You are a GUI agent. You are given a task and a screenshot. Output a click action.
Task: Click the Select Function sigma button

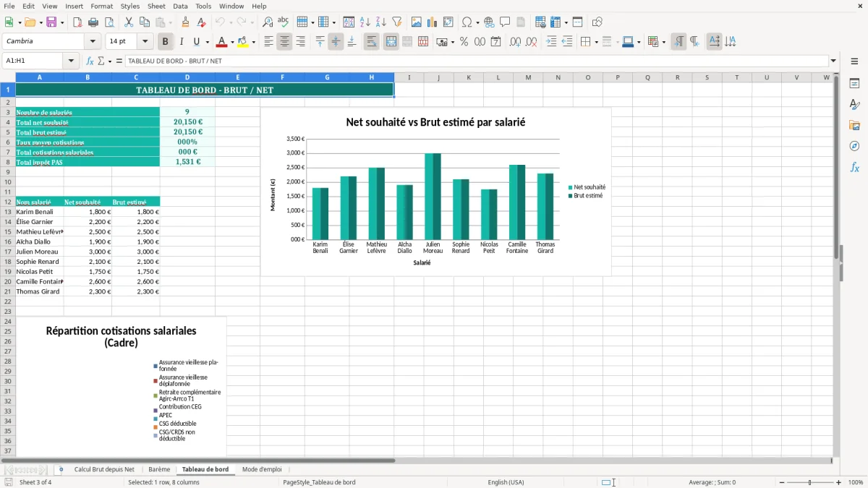tap(101, 61)
